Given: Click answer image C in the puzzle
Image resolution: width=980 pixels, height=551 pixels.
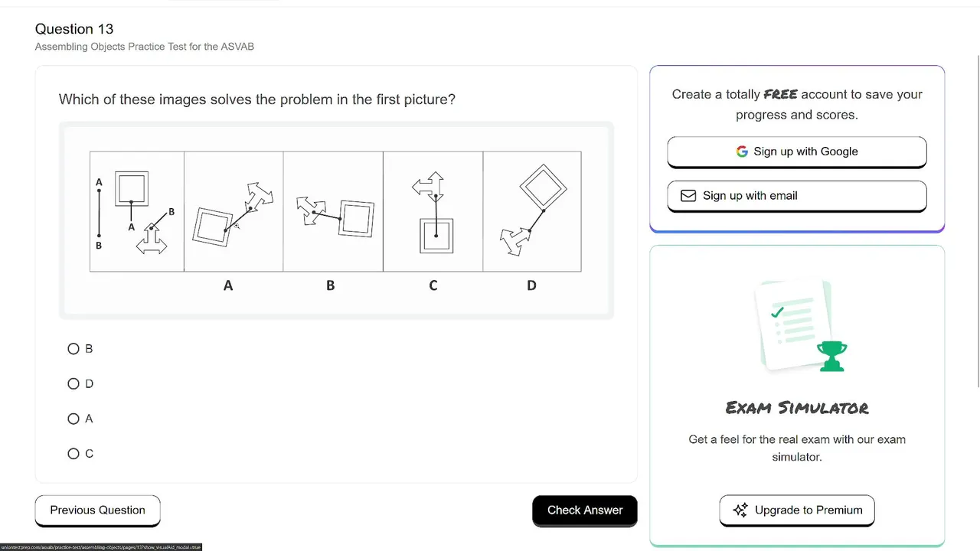Looking at the screenshot, I should 433,211.
